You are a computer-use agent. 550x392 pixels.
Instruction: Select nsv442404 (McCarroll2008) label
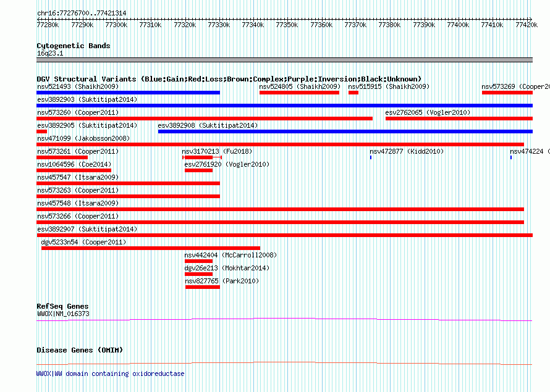coord(231,255)
